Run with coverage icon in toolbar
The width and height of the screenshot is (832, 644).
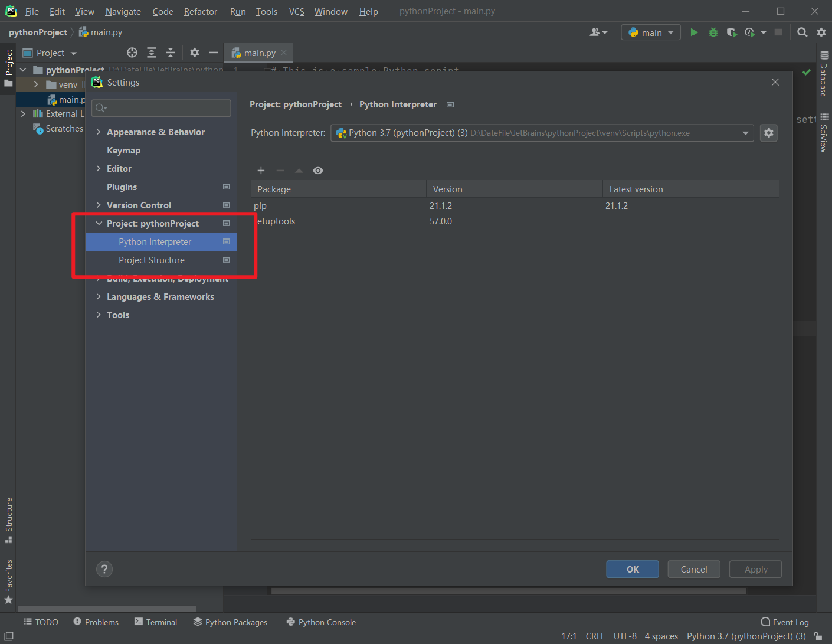(x=732, y=32)
